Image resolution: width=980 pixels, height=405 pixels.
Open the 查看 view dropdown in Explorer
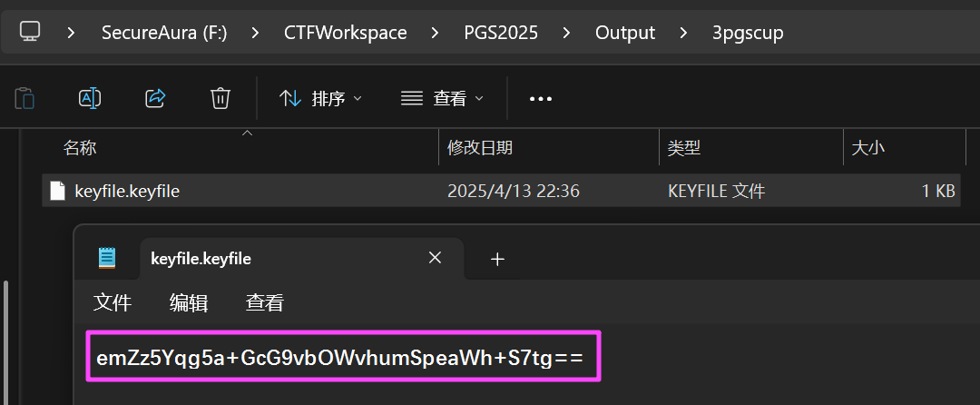coord(442,98)
